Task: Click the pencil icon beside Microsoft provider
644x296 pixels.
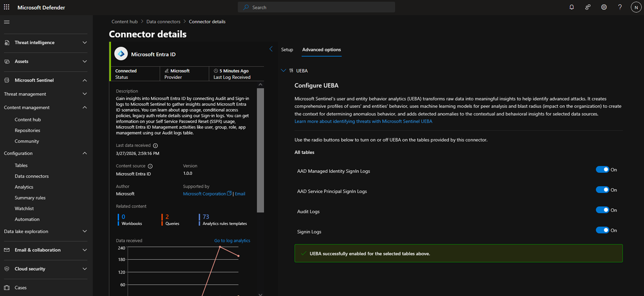Action: [x=166, y=71]
